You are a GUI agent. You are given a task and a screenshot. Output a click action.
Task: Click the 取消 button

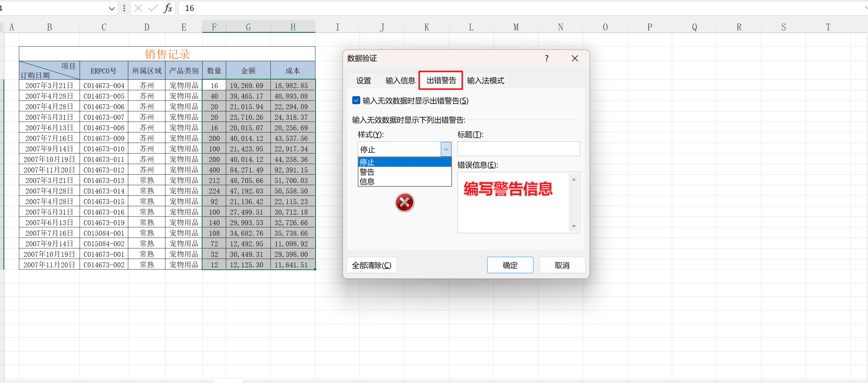[562, 265]
